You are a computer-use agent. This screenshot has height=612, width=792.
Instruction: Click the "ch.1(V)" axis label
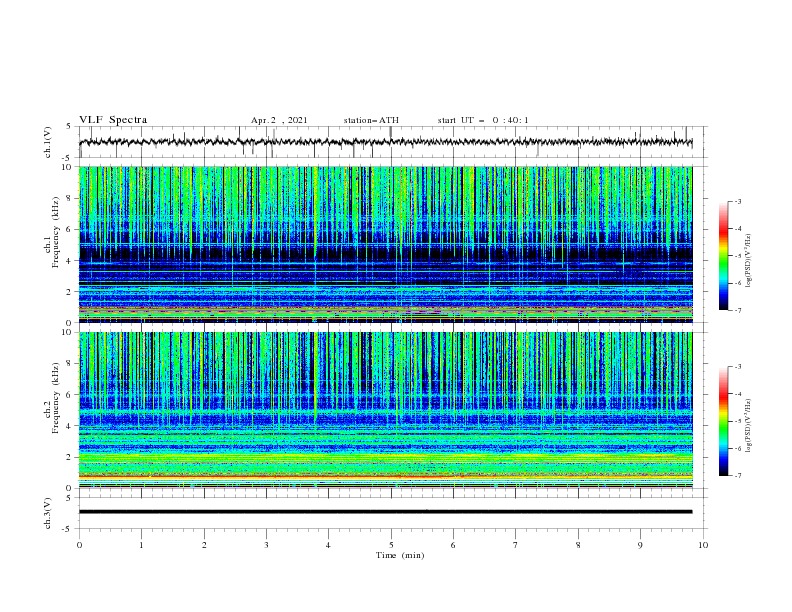(48, 142)
